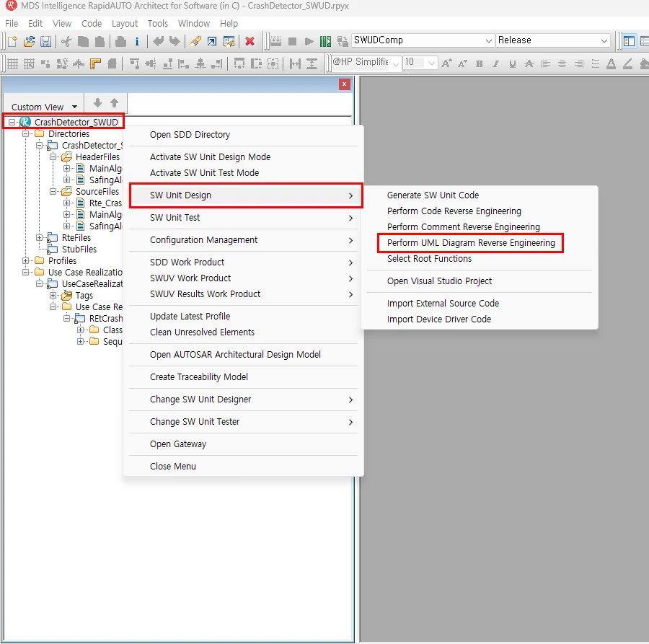649x644 pixels.
Task: Click Generate SW Unit Code
Action: [433, 195]
